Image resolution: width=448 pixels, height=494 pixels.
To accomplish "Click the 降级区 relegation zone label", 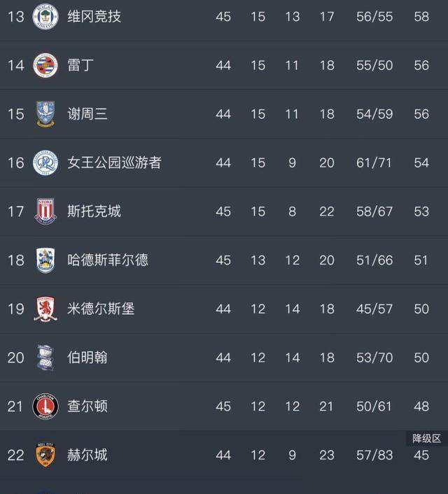I will [426, 438].
